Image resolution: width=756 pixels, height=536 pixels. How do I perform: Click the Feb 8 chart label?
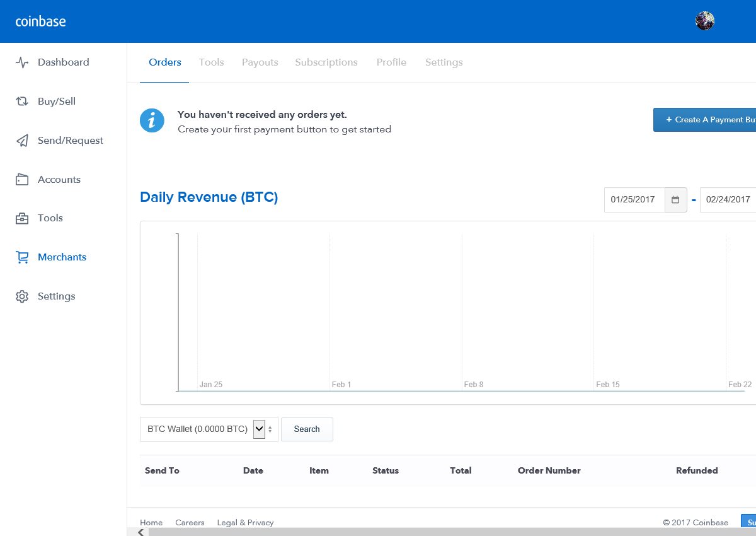coord(474,385)
